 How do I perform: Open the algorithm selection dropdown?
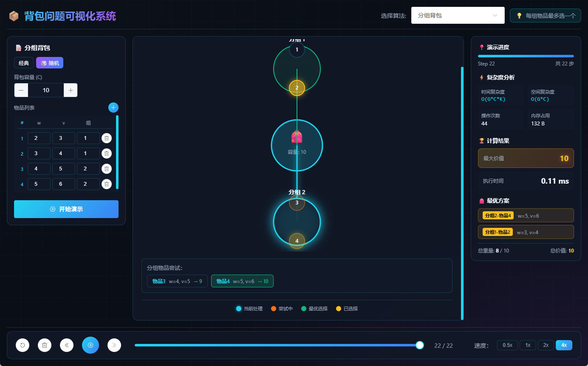[x=458, y=15]
